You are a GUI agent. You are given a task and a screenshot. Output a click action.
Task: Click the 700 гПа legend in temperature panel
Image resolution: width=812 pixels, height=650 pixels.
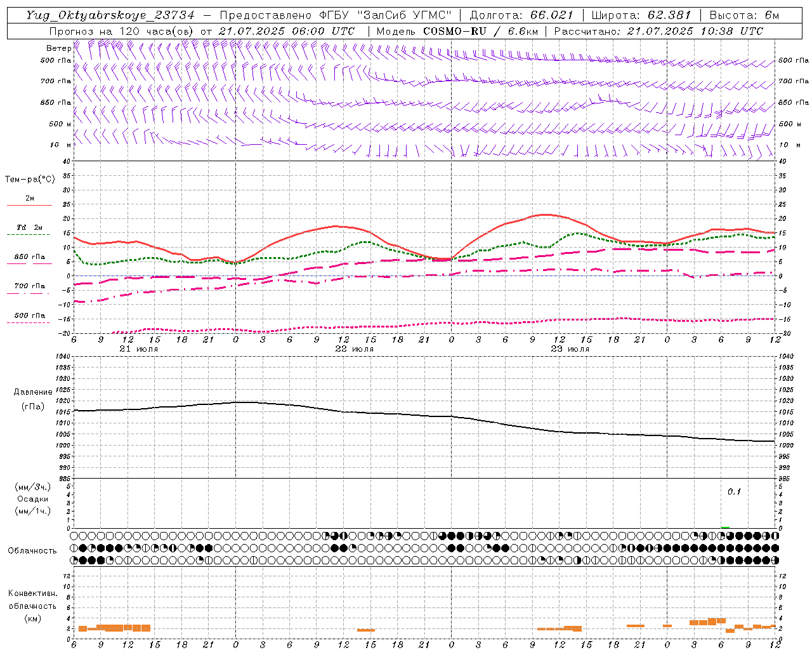(30, 286)
